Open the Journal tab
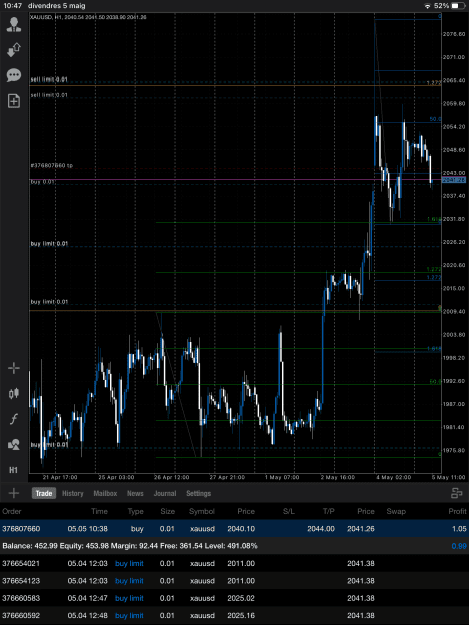The image size is (469, 625). coord(165,493)
